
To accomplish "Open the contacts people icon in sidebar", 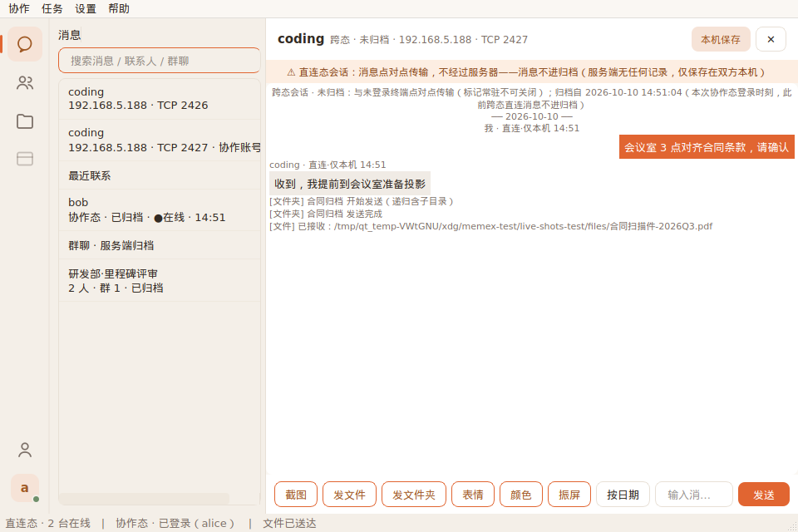I will click(x=24, y=83).
